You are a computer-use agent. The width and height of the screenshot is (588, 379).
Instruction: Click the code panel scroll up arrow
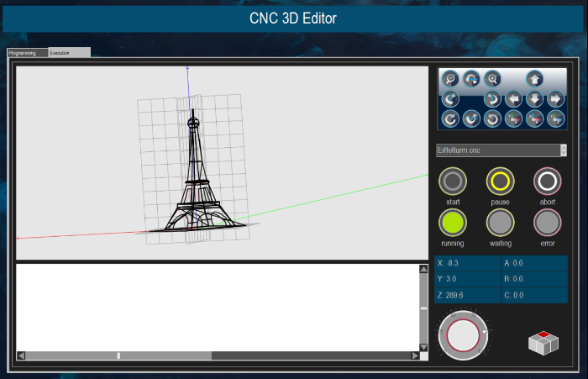pyautogui.click(x=423, y=269)
